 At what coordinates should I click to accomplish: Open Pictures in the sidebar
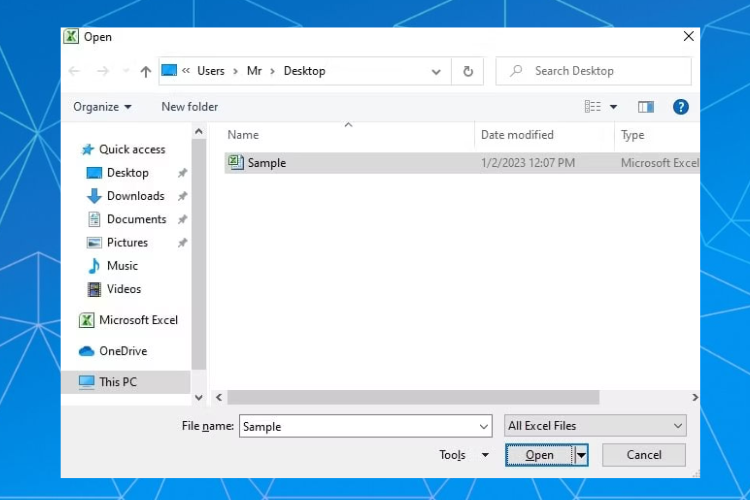click(x=127, y=243)
